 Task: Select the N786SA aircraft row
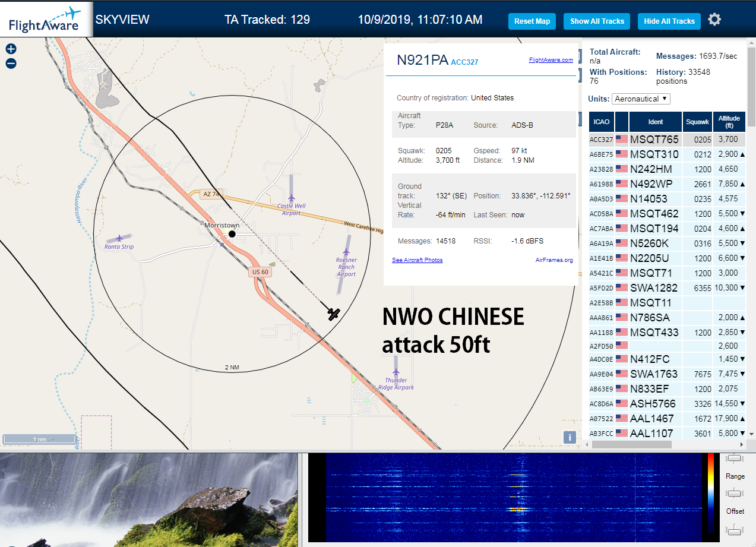point(667,318)
